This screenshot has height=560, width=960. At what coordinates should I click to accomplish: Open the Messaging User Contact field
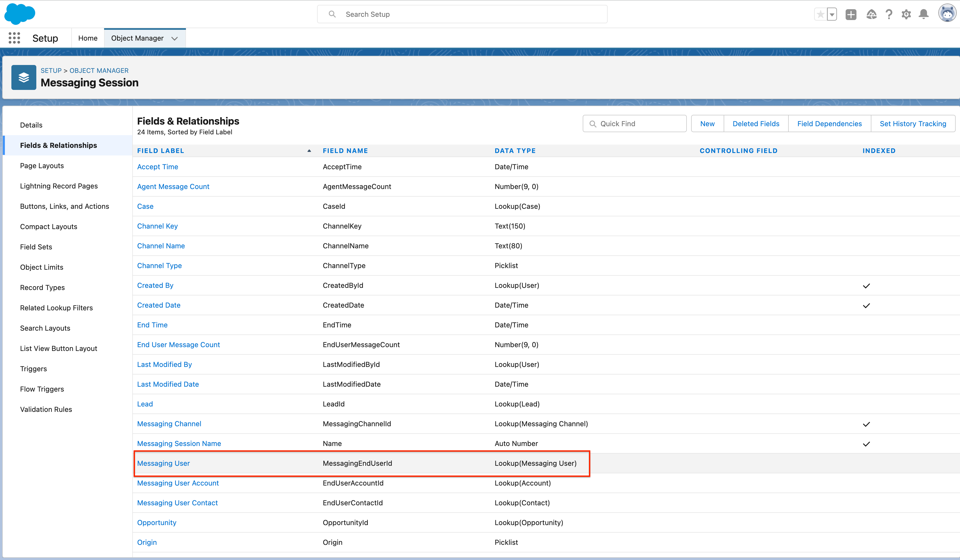click(177, 503)
